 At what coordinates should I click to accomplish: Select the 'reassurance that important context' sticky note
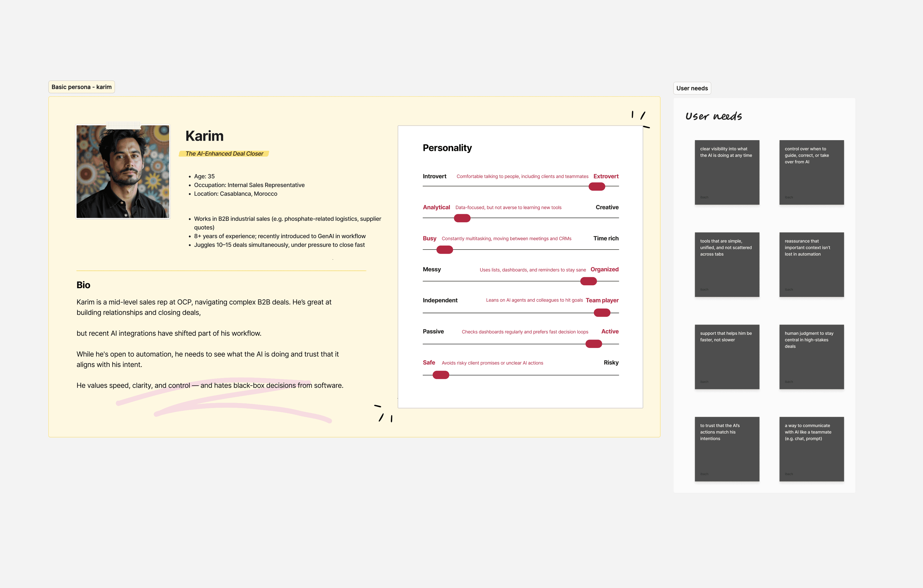pyautogui.click(x=812, y=265)
